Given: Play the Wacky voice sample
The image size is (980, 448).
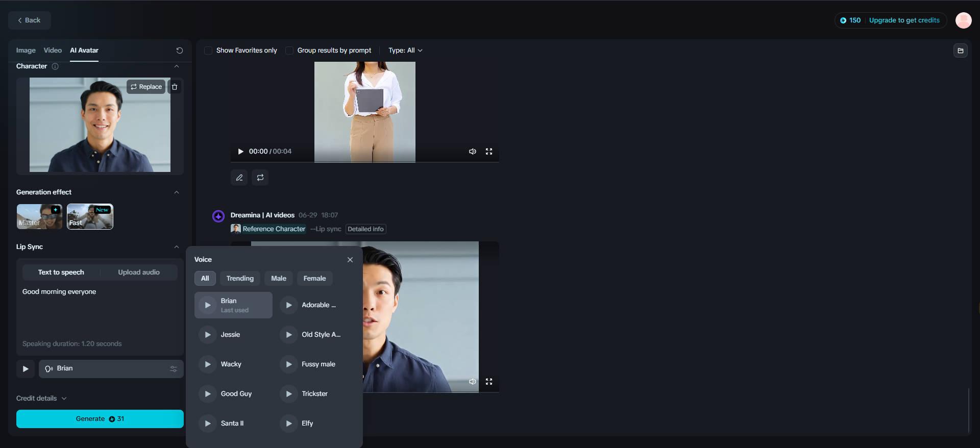Looking at the screenshot, I should [x=207, y=364].
